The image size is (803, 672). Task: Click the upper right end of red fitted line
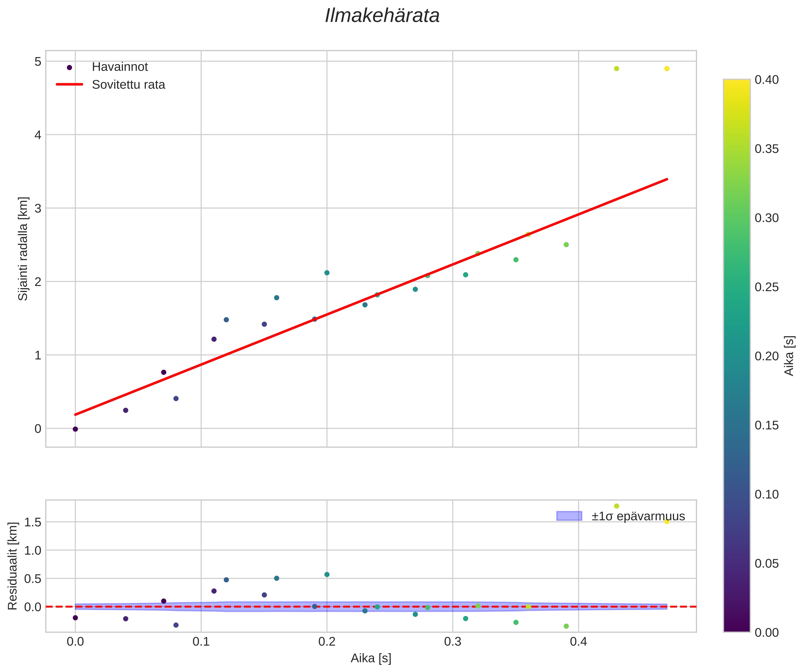coord(665,180)
